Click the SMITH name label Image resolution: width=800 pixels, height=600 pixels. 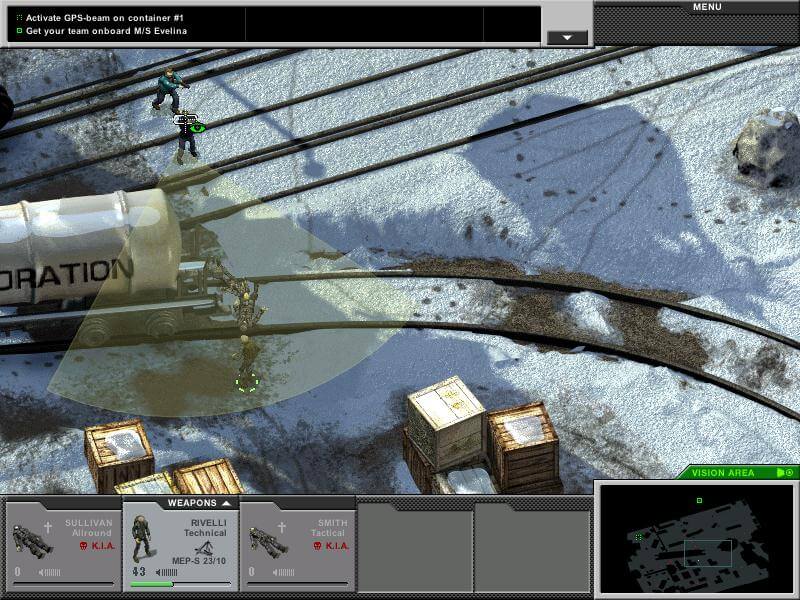coord(333,523)
